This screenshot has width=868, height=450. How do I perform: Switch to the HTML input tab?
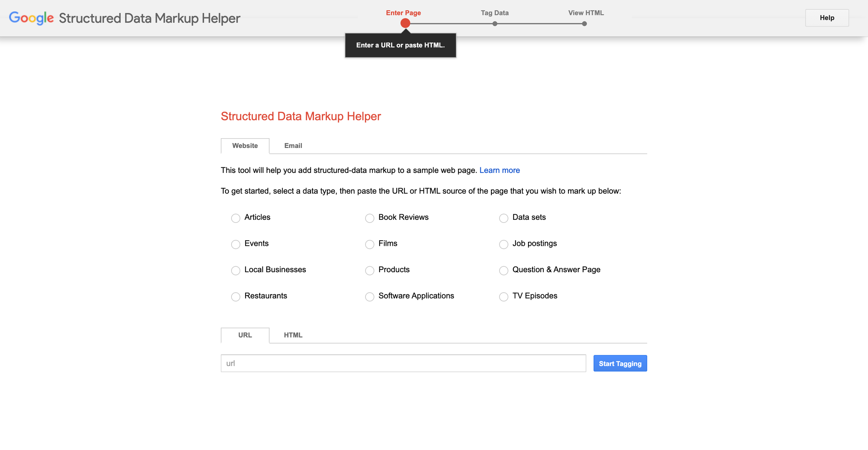pyautogui.click(x=293, y=335)
